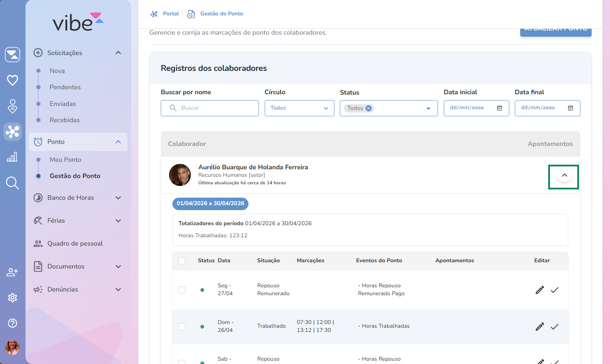Select the checkbox for Dom 26/04 row

(x=182, y=326)
